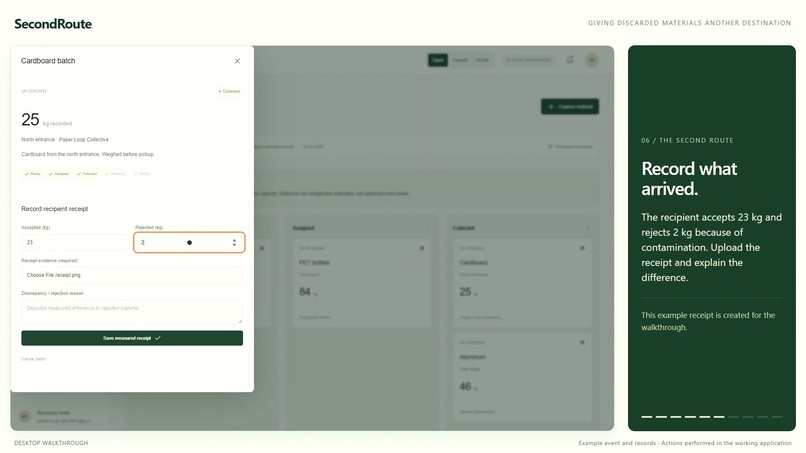The height and width of the screenshot is (453, 806).
Task: Click the Cardboard batch title
Action: coord(48,61)
